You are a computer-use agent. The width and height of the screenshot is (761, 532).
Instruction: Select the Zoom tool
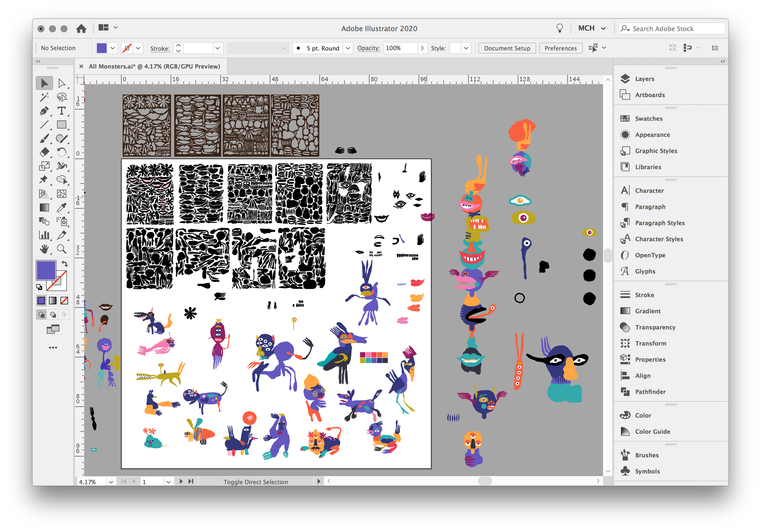click(x=62, y=249)
